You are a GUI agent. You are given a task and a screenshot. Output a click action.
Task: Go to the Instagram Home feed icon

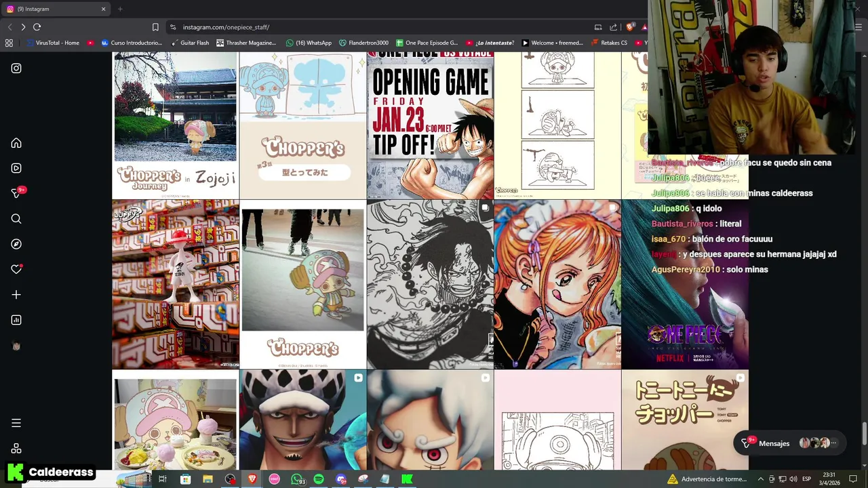(x=16, y=143)
